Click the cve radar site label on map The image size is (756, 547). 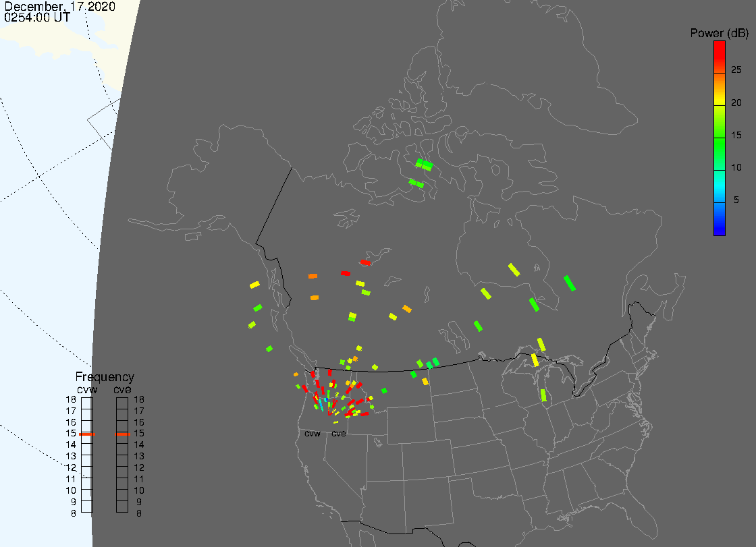(x=338, y=434)
